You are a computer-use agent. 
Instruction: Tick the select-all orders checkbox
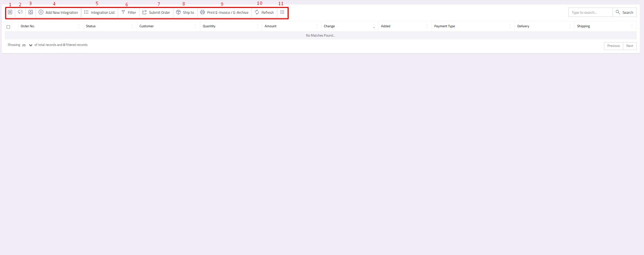point(8,27)
